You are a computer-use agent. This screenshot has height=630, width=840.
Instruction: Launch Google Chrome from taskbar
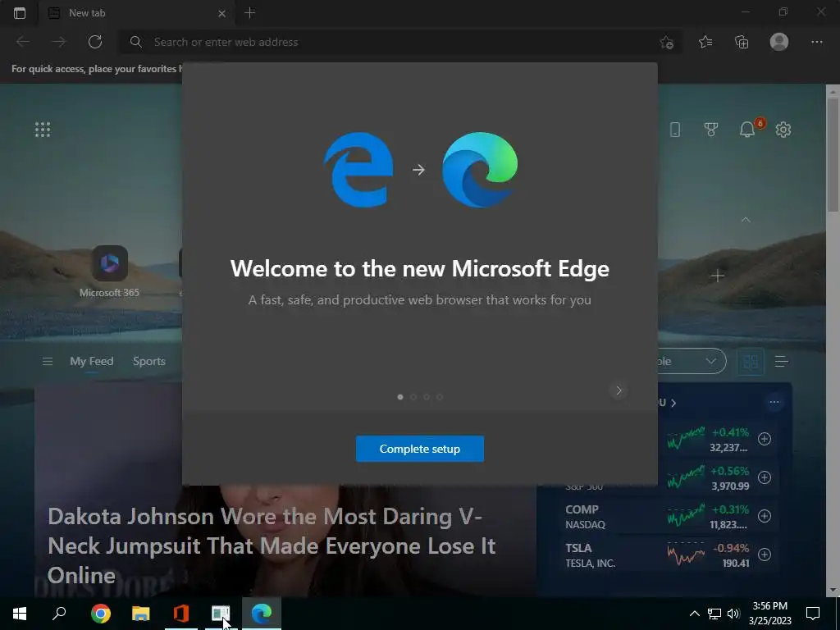(x=101, y=614)
